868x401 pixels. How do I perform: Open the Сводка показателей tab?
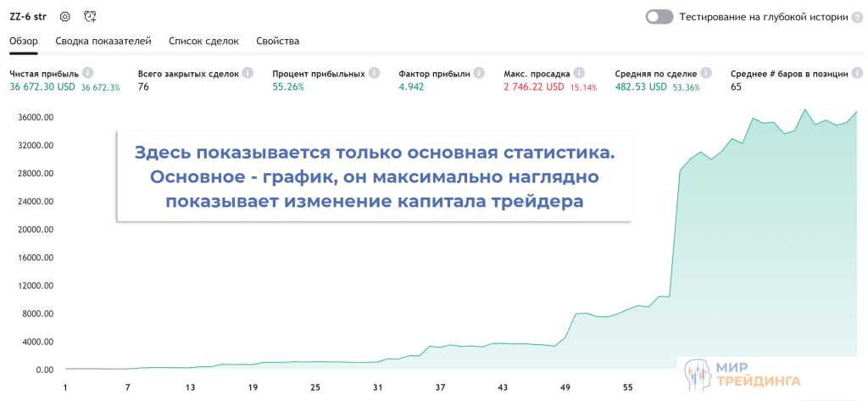pos(103,41)
